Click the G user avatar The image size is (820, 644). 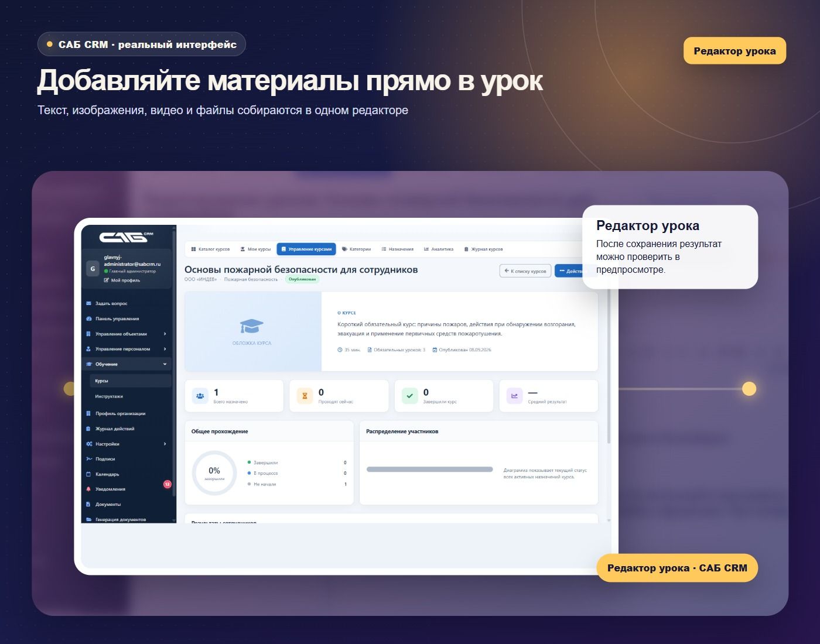pos(93,269)
